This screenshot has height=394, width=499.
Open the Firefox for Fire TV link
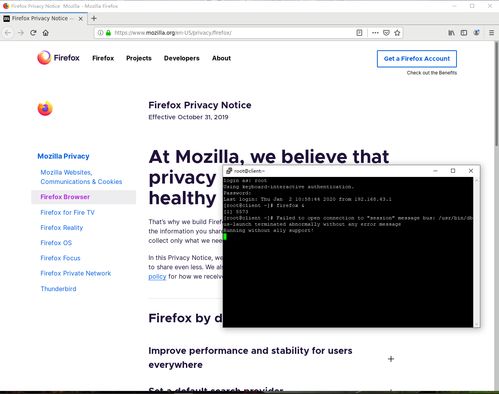click(x=67, y=212)
